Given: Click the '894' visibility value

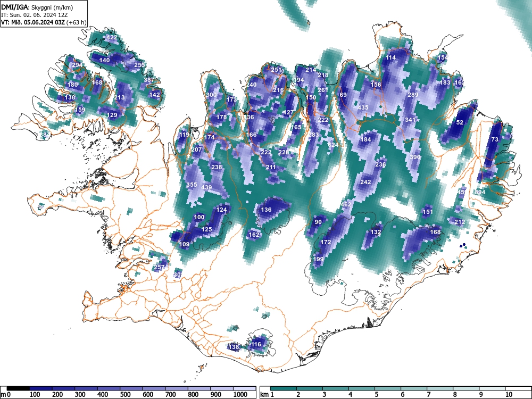Looking at the screenshot, I should [480, 192].
